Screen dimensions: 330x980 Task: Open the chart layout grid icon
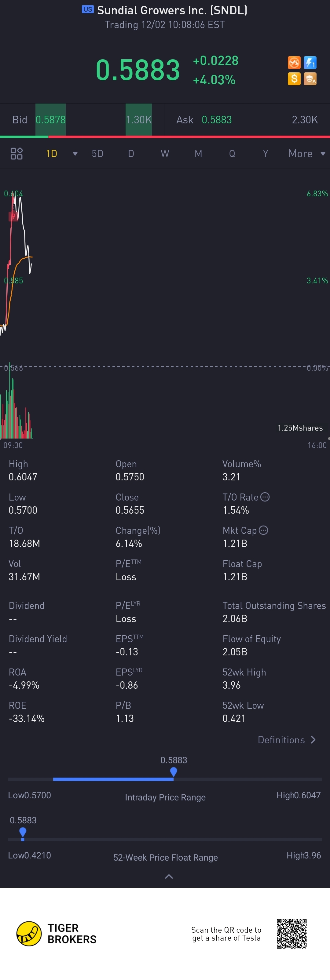point(16,154)
